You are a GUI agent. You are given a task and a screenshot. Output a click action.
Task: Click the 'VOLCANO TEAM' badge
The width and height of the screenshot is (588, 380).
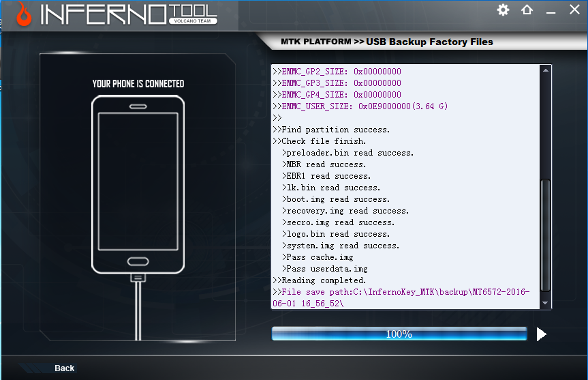[193, 21]
